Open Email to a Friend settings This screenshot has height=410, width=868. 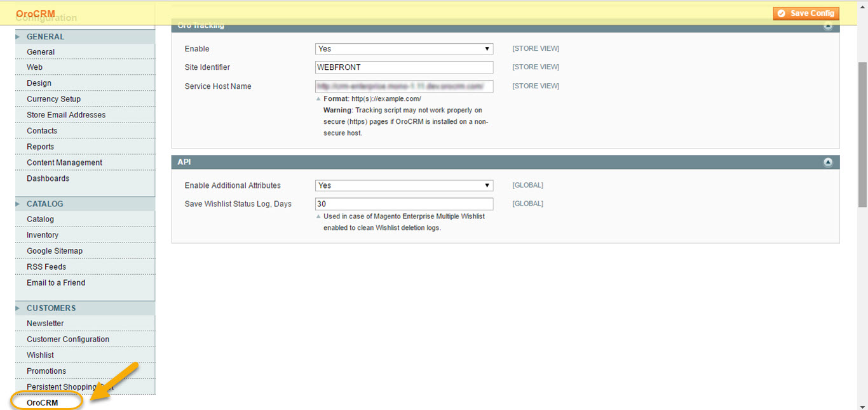[x=85, y=282]
